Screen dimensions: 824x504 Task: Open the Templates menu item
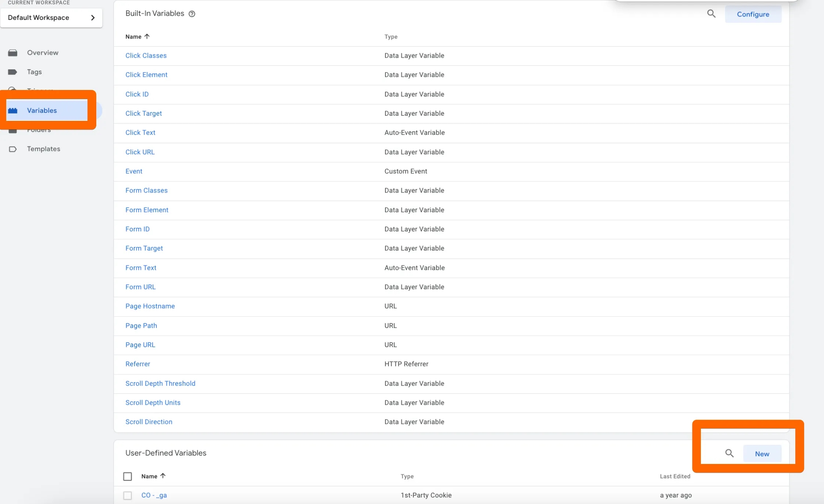(x=43, y=149)
